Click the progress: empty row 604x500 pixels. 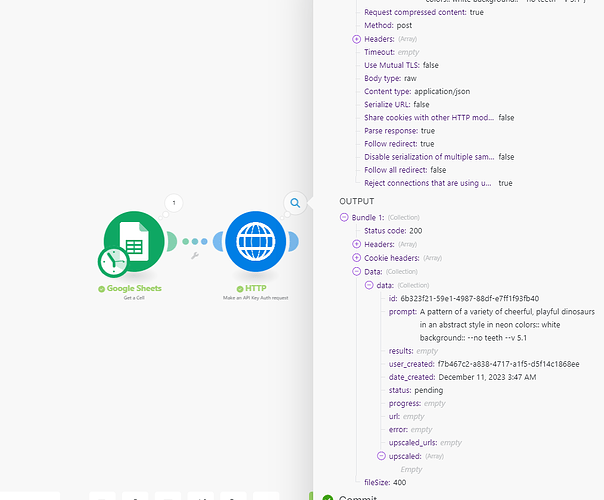point(417,403)
